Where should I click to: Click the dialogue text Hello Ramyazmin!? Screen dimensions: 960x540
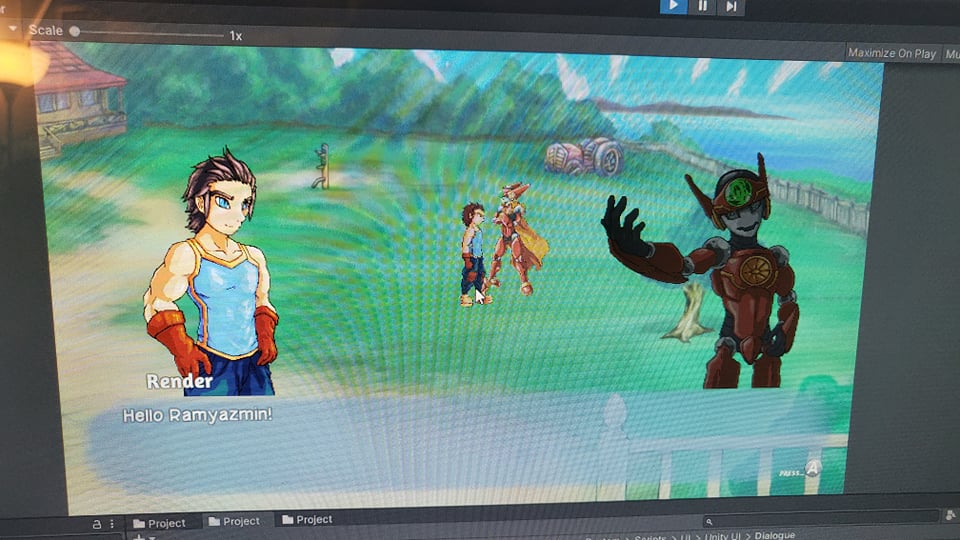point(197,415)
